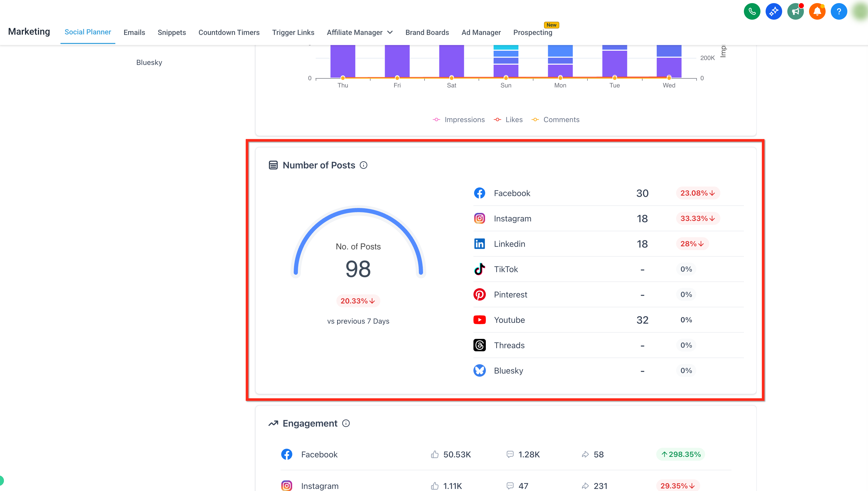The width and height of the screenshot is (868, 491).
Task: Toggle the Impressions legend series
Action: click(x=459, y=120)
